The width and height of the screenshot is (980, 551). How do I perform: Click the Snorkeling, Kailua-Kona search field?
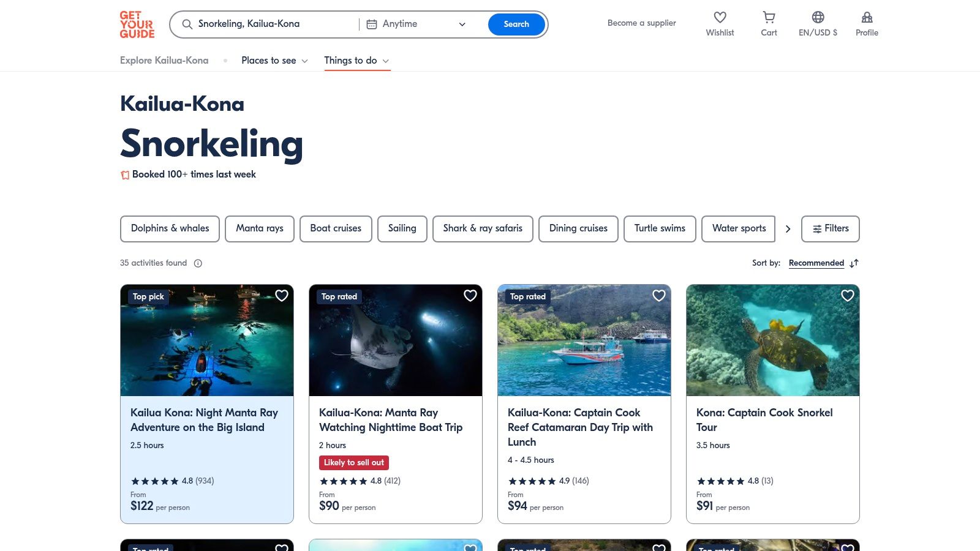tap(269, 24)
